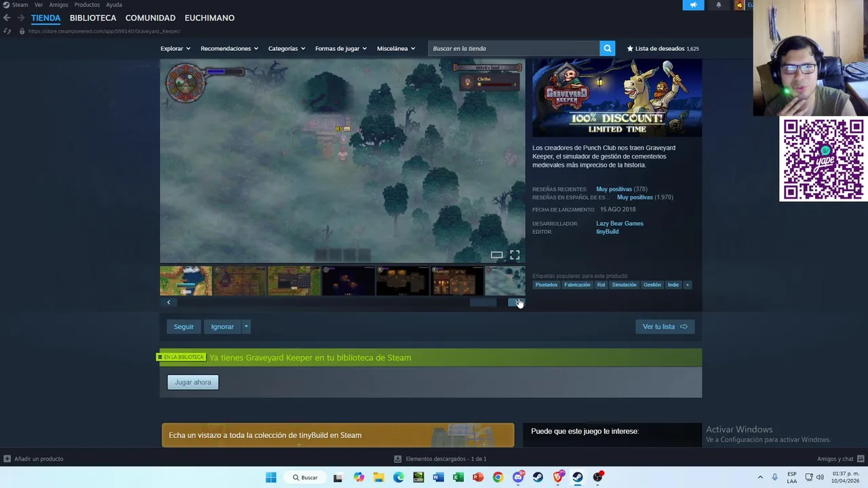Switch to the COMUNIDAD tab
The height and width of the screenshot is (488, 868).
click(151, 18)
